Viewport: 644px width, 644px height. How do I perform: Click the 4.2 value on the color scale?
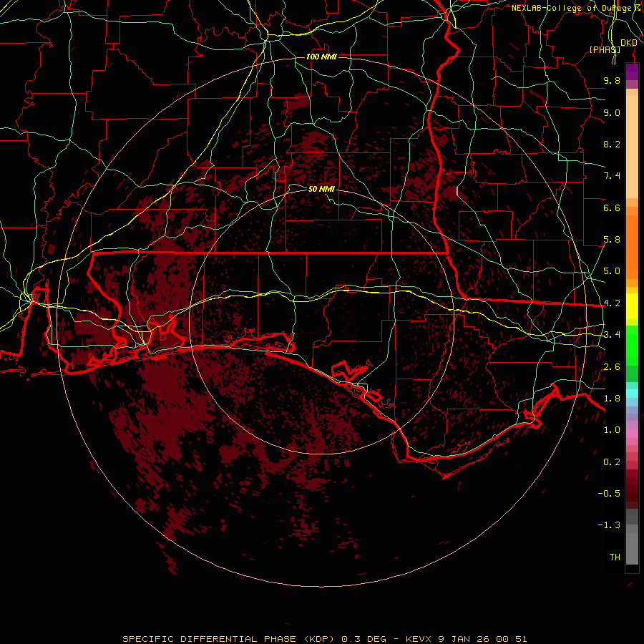coord(612,303)
